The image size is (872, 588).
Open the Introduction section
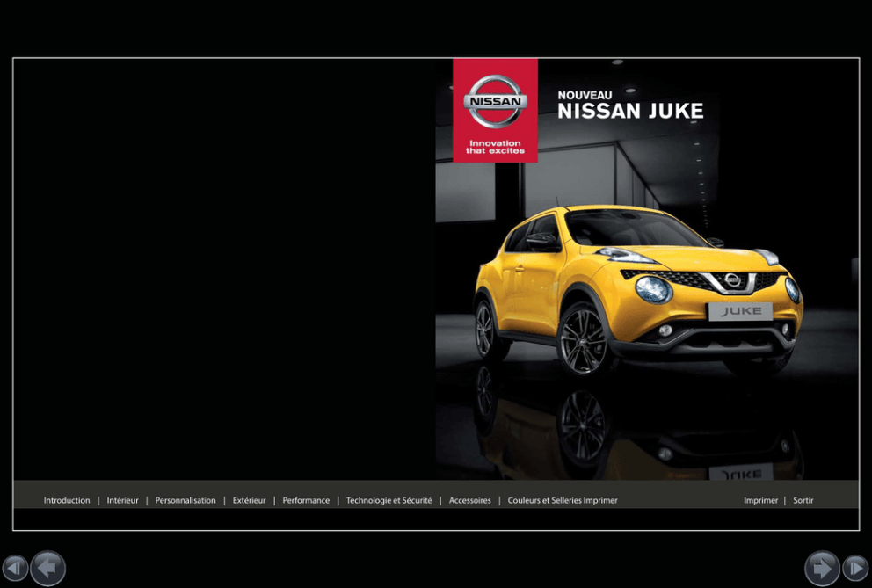pyautogui.click(x=67, y=500)
